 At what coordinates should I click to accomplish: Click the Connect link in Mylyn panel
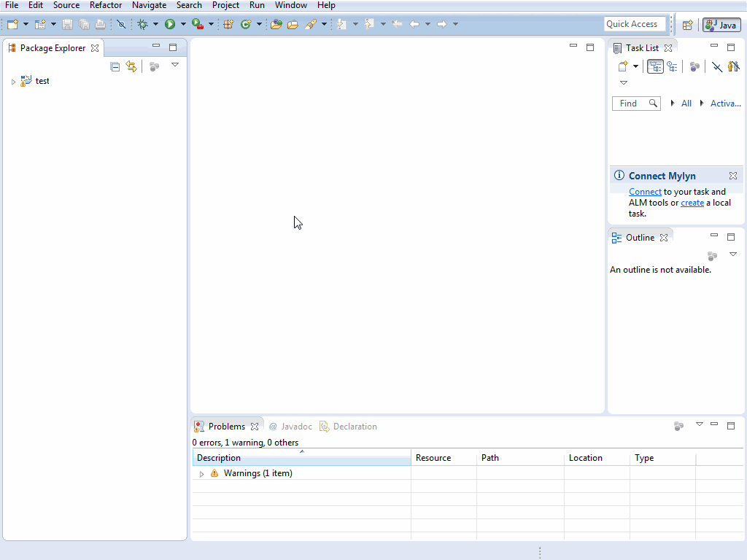coord(645,192)
